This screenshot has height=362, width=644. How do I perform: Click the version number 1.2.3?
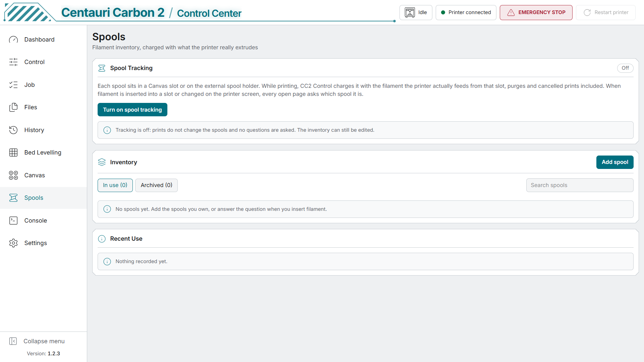point(54,354)
